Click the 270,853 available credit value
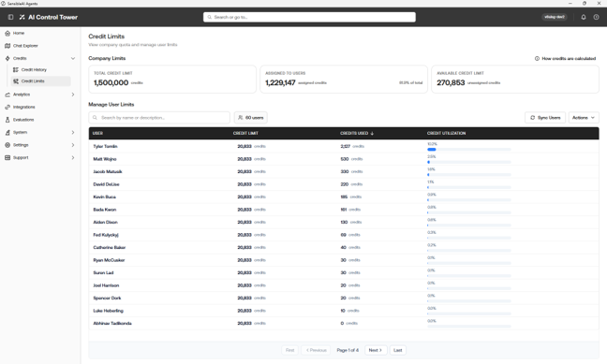The image size is (607, 364). [451, 82]
